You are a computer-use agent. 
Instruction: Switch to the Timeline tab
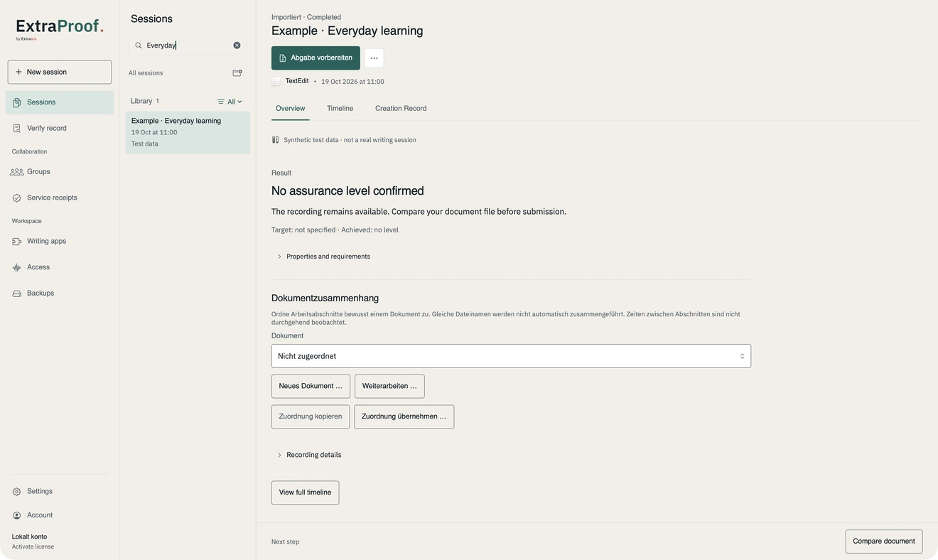click(340, 109)
